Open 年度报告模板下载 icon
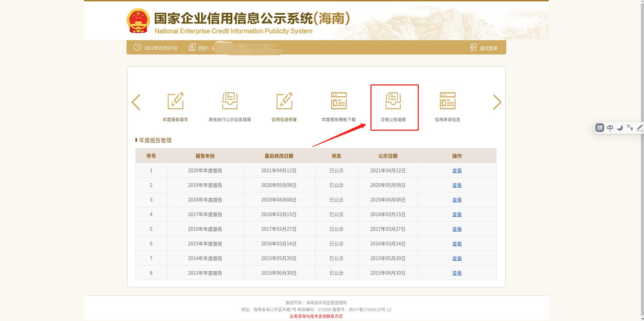The height and width of the screenshot is (321, 644). point(338,101)
